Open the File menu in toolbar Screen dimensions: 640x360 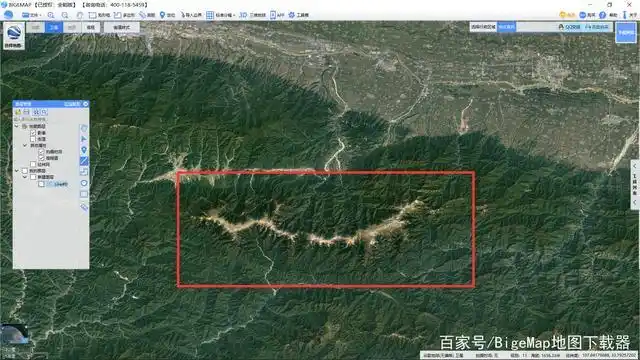(x=31, y=15)
